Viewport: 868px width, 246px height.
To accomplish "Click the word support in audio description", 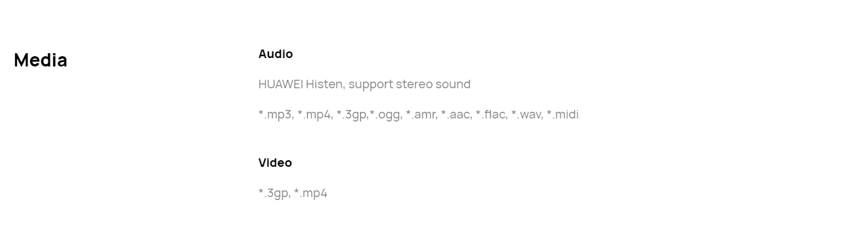I will [x=371, y=85].
